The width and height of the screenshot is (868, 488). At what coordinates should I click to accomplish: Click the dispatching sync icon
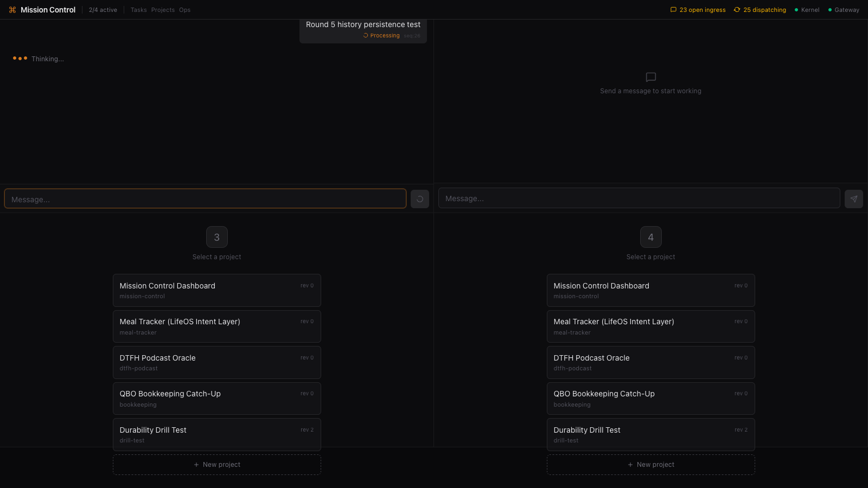(x=737, y=10)
